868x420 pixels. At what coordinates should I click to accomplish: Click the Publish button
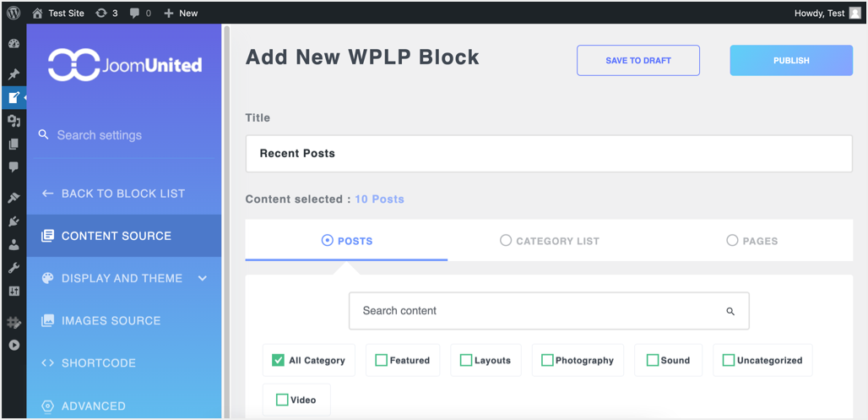pos(791,60)
